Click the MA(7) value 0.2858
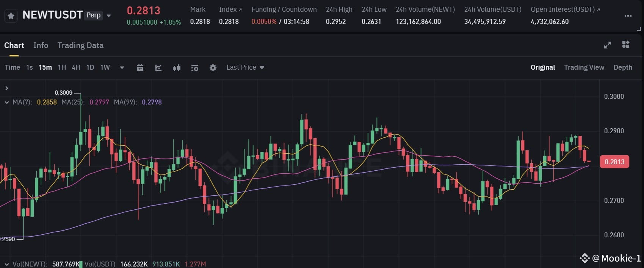 [47, 102]
